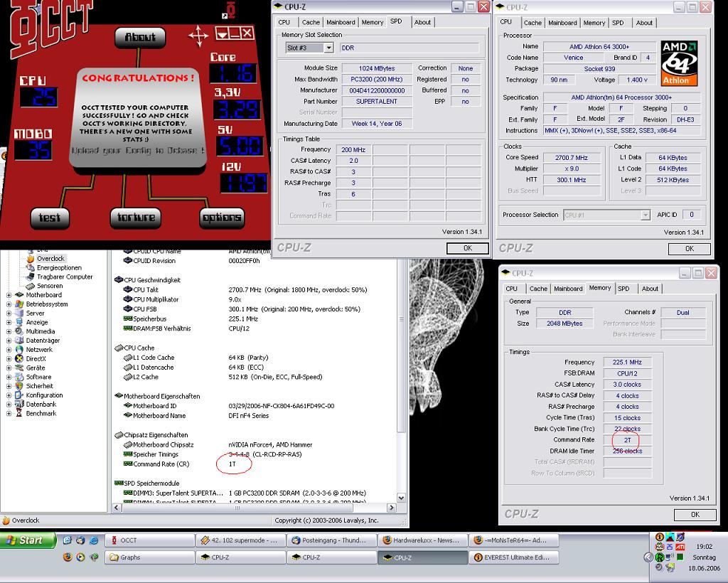
Task: Click the AMD Athlon 64 logo in CPU-Z
Action: click(x=679, y=64)
